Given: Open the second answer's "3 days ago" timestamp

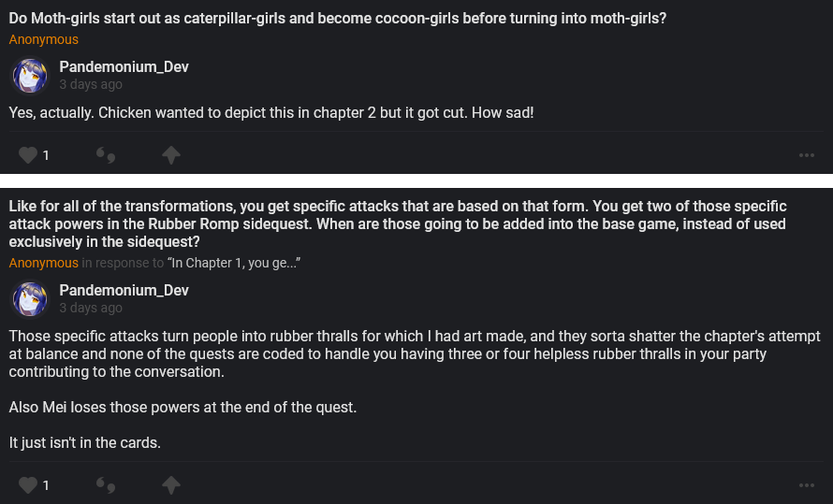Looking at the screenshot, I should (x=91, y=308).
